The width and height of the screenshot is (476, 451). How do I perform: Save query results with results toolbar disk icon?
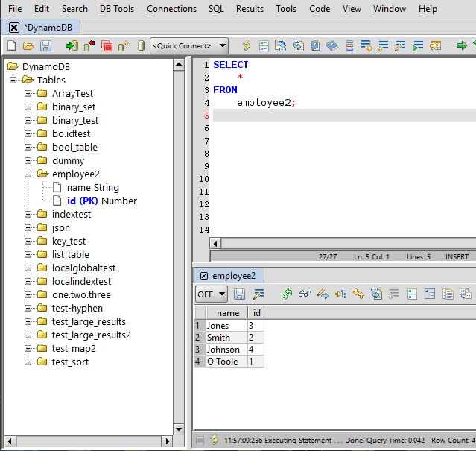point(239,294)
